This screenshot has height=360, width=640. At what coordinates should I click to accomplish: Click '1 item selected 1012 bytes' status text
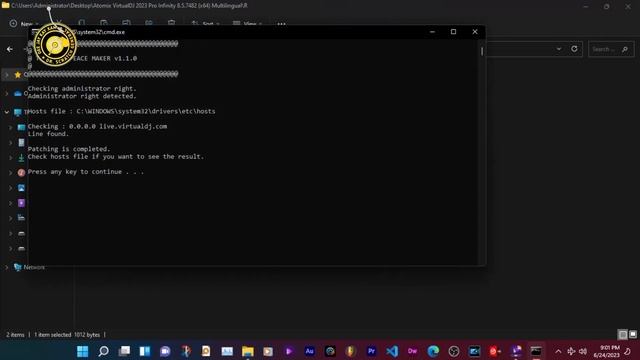(x=67, y=335)
